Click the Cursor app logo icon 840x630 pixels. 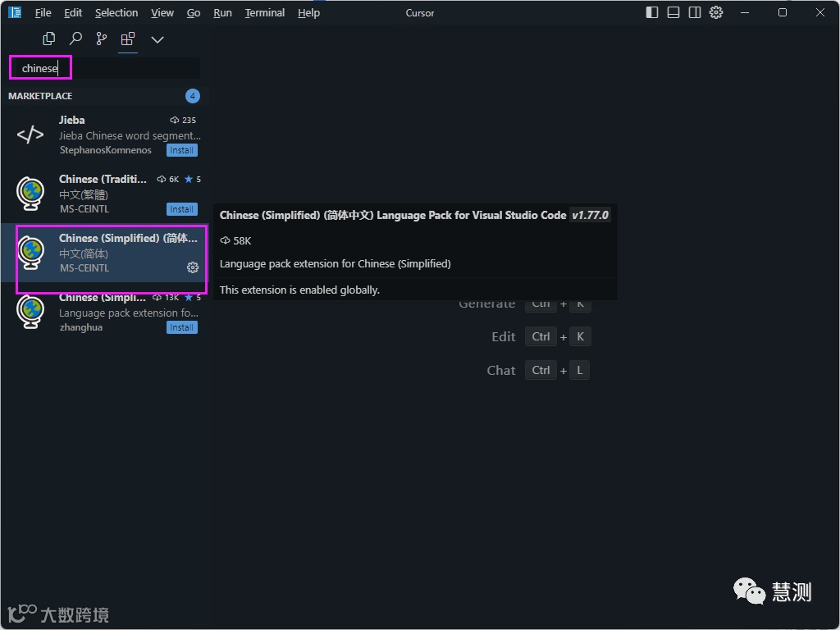[15, 11]
